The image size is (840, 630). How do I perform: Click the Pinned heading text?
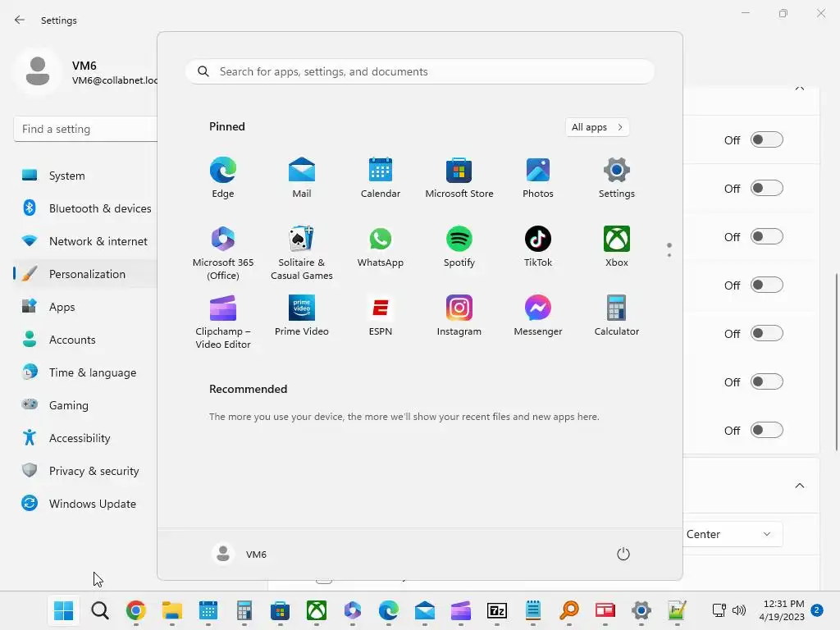pyautogui.click(x=227, y=126)
